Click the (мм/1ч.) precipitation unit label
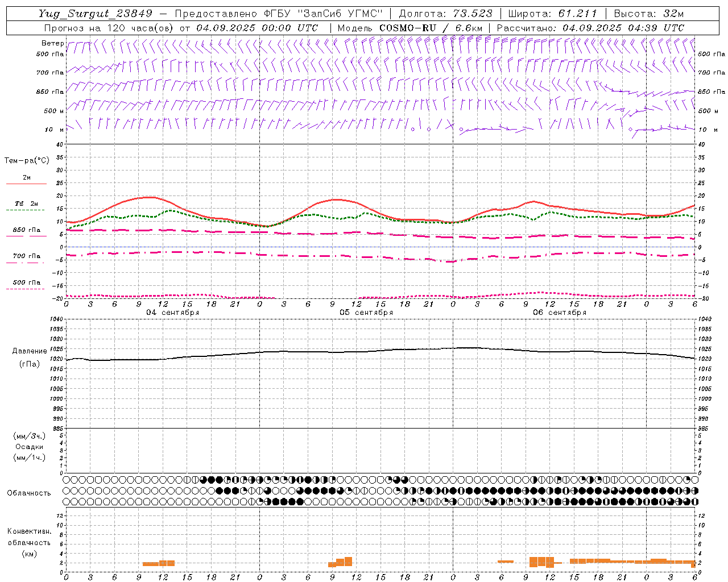This screenshot has width=728, height=582. 30,458
